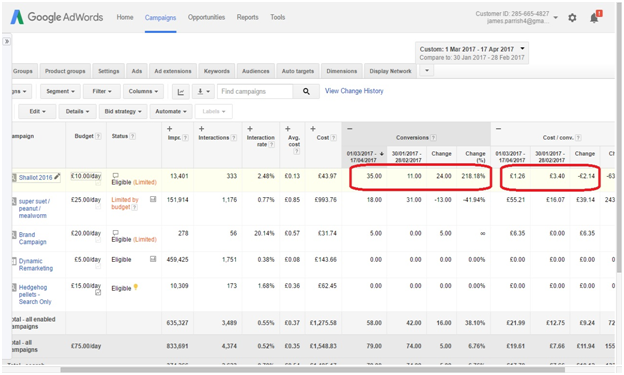Switch to the Auto targets tab
This screenshot has height=375, width=624.
pyautogui.click(x=298, y=71)
